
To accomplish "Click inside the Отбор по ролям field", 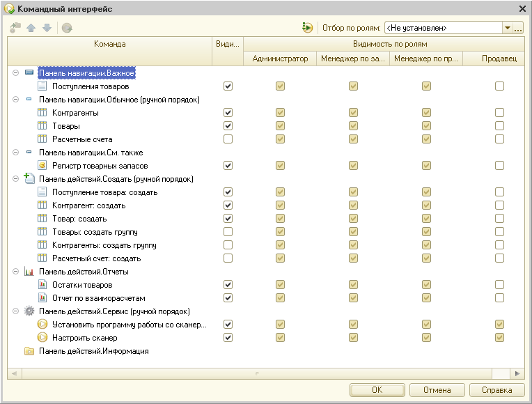I will [443, 28].
